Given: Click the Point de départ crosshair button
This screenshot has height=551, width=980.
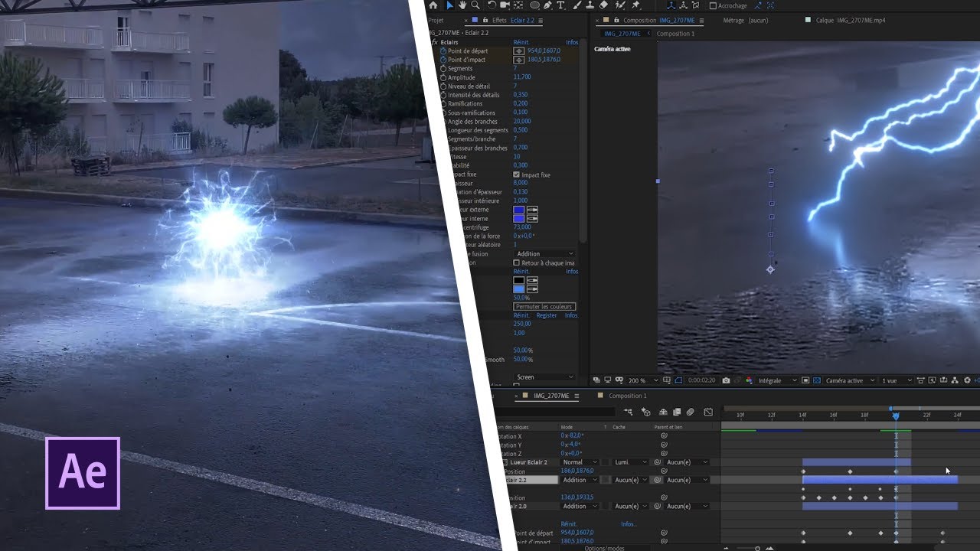Looking at the screenshot, I should click(519, 51).
